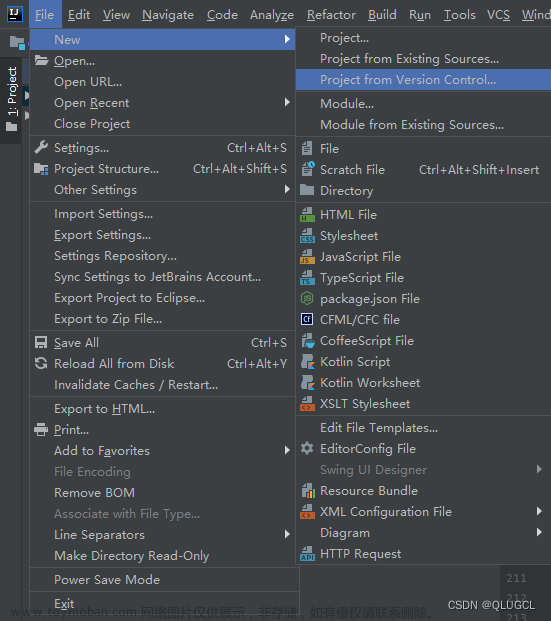Open the Tools menu
This screenshot has height=621, width=551.
coord(459,15)
